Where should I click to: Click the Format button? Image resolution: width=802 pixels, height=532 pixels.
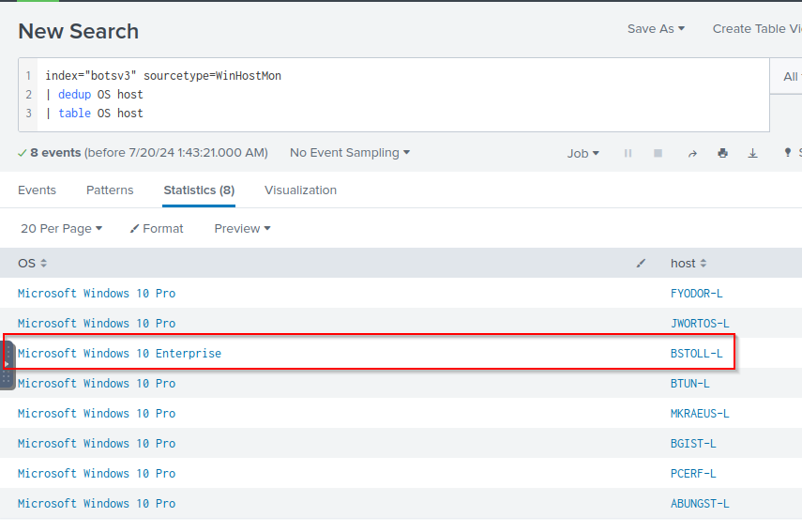(157, 228)
